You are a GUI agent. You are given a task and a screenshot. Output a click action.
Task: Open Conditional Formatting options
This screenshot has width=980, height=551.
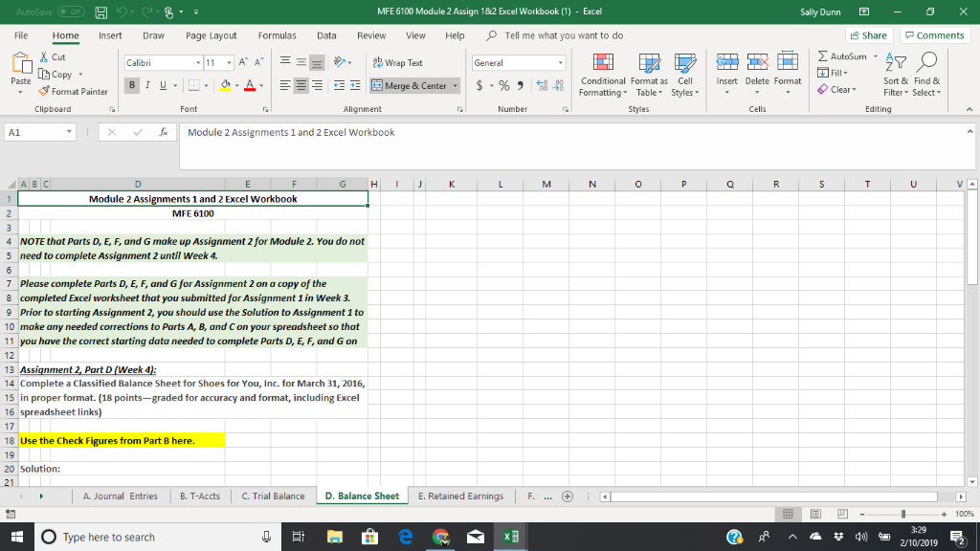tap(603, 77)
